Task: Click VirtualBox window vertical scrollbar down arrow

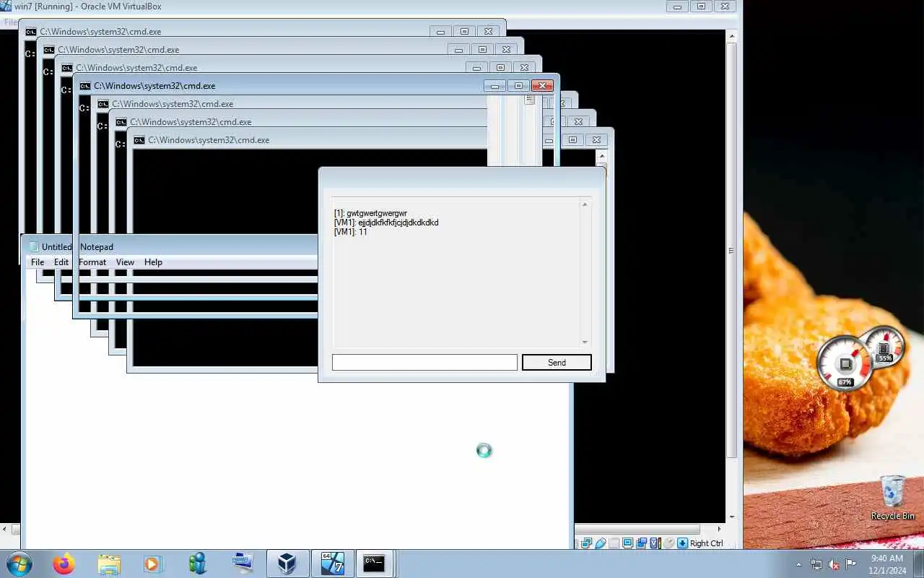Action: (732, 517)
